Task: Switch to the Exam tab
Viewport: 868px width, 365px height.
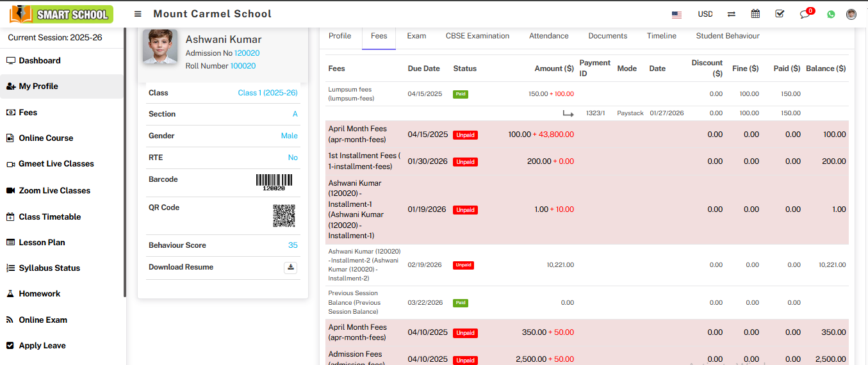Action: [x=416, y=36]
